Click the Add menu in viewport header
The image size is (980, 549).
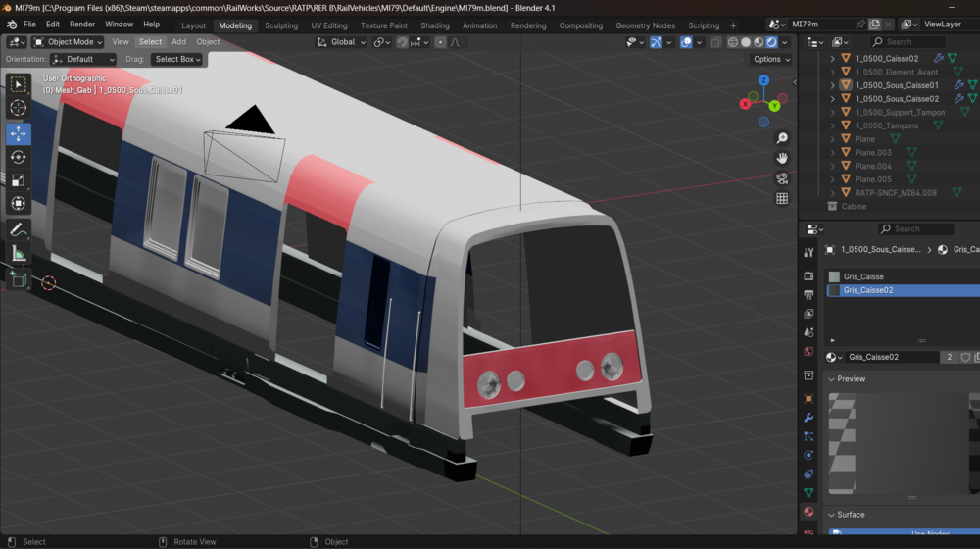[x=178, y=42]
